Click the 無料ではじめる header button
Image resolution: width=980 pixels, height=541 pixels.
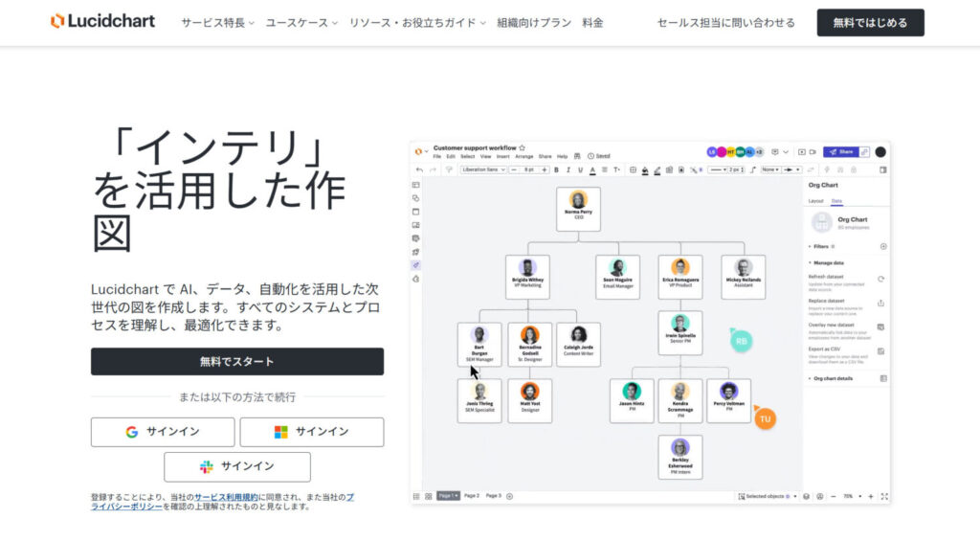[x=870, y=23]
